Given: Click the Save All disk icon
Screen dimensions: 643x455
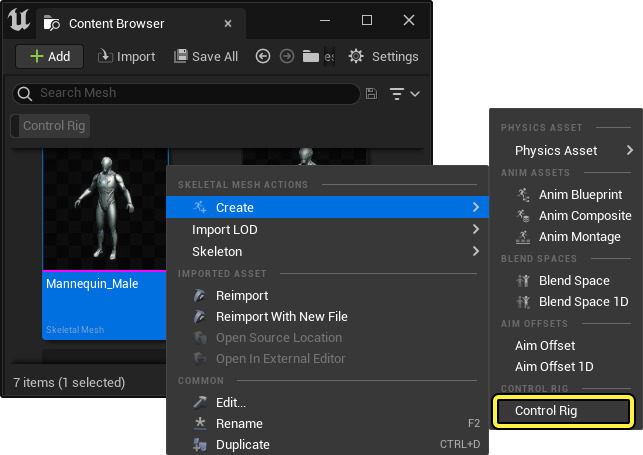Looking at the screenshot, I should pyautogui.click(x=180, y=56).
